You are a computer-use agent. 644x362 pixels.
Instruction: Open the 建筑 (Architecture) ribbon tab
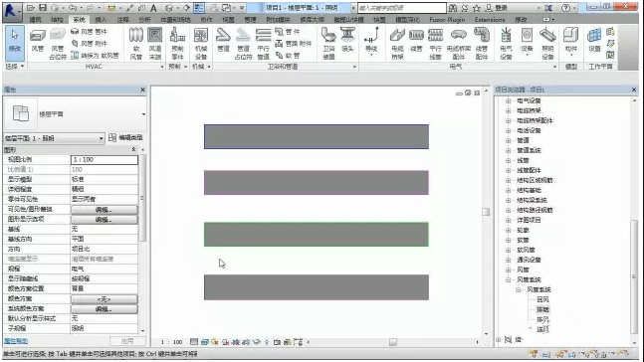35,20
